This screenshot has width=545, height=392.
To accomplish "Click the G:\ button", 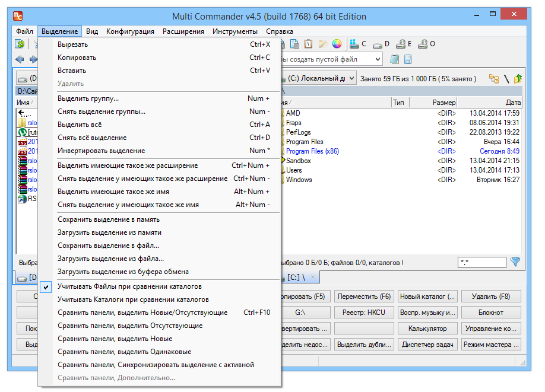I will pos(305,313).
